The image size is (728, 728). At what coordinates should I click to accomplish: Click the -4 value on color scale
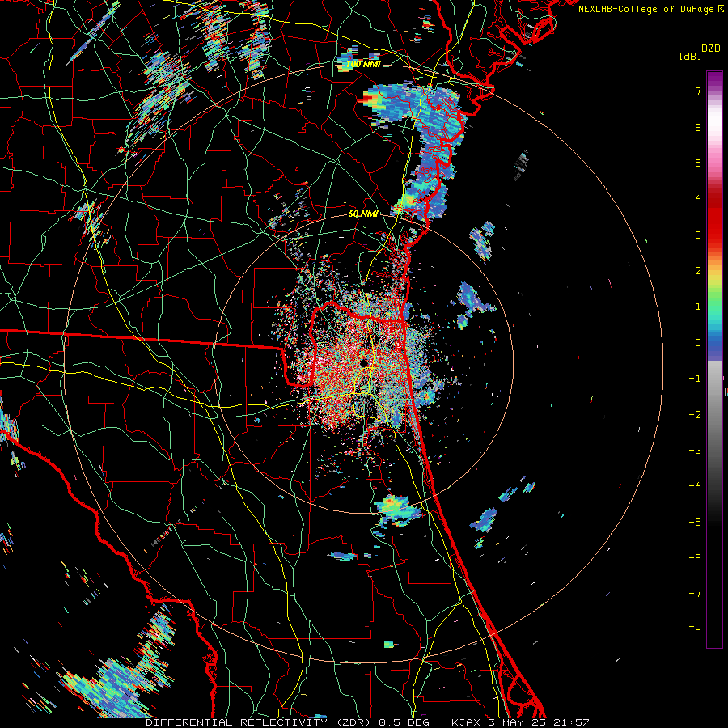(x=695, y=486)
